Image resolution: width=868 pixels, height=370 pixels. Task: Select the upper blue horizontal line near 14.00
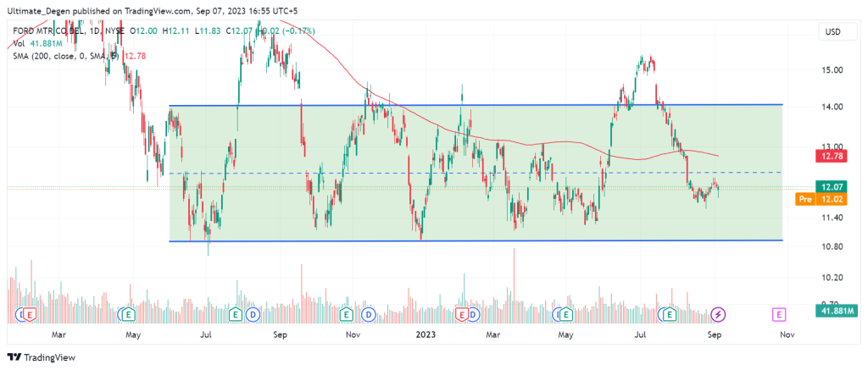pos(476,105)
